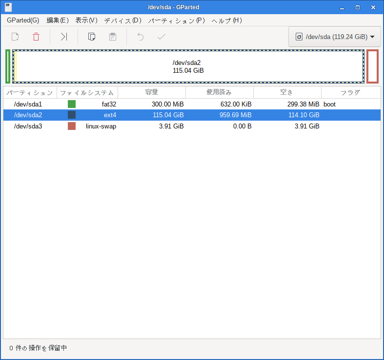Click the linux-swap filesystem cell

pos(101,126)
